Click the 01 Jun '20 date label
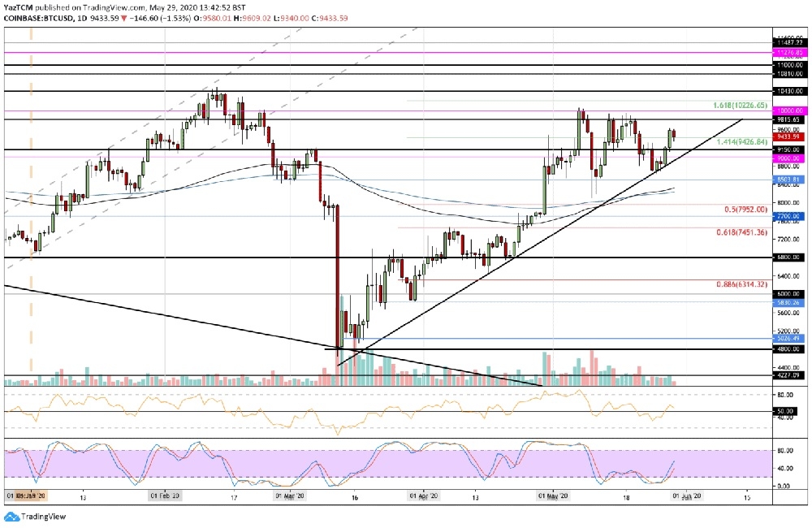 click(x=687, y=496)
